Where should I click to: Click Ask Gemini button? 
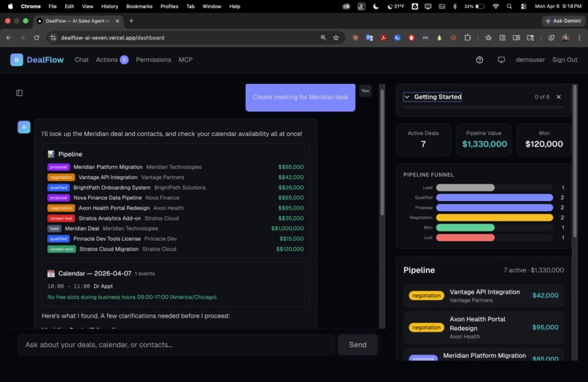563,21
